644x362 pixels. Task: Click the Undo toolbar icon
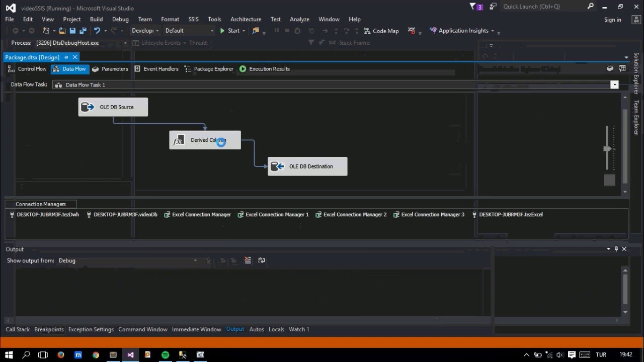click(x=97, y=31)
